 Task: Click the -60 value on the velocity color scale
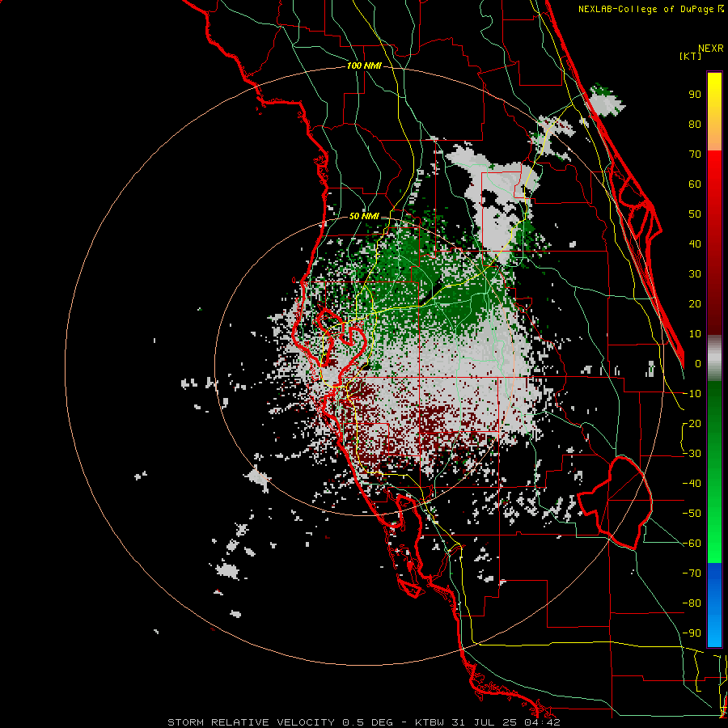tap(692, 544)
